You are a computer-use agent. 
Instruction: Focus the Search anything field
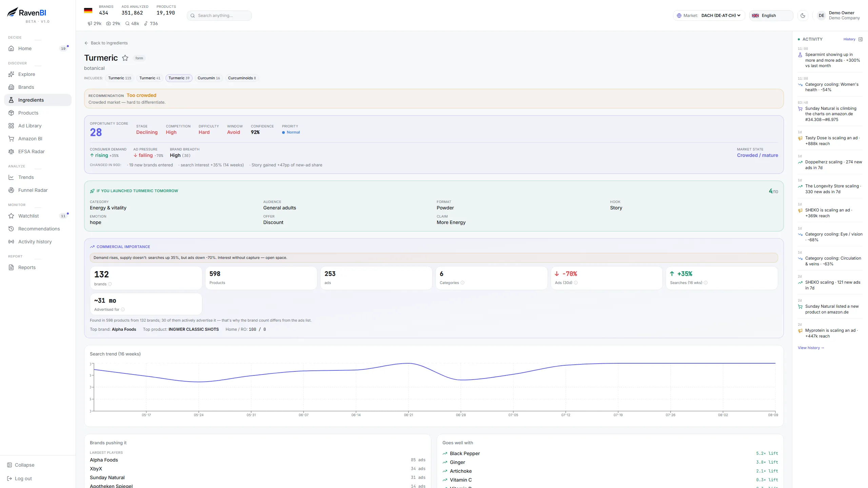coord(219,16)
